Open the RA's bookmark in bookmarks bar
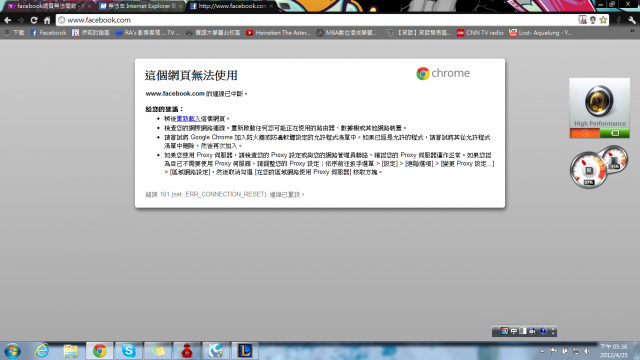The width and height of the screenshot is (640, 360). (147, 33)
